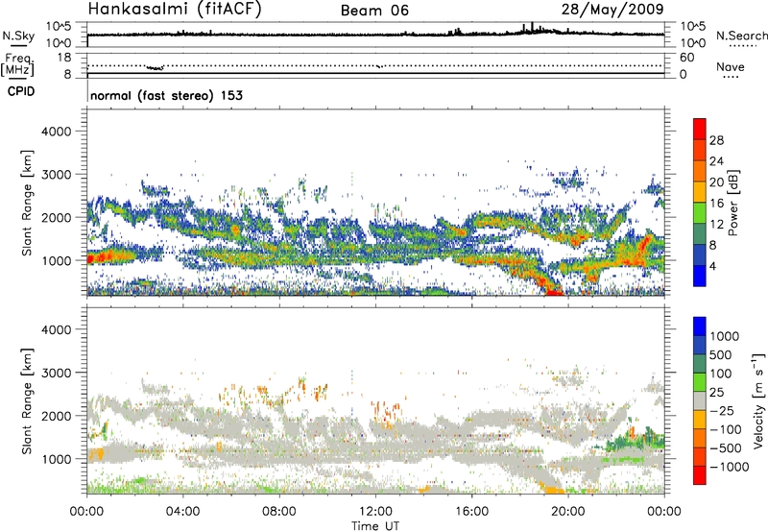Click the red high-power echo near 20:00
The width and height of the screenshot is (768, 532).
tap(554, 292)
